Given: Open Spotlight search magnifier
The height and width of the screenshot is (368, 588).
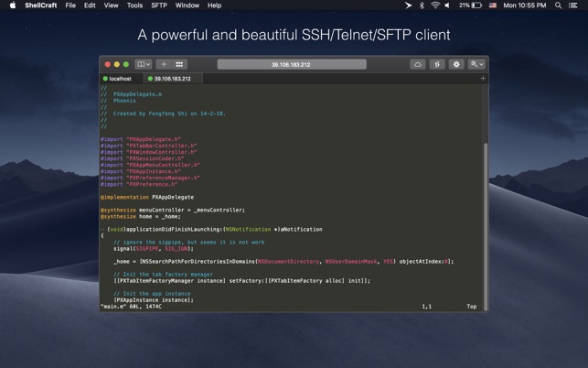Looking at the screenshot, I should [x=559, y=5].
